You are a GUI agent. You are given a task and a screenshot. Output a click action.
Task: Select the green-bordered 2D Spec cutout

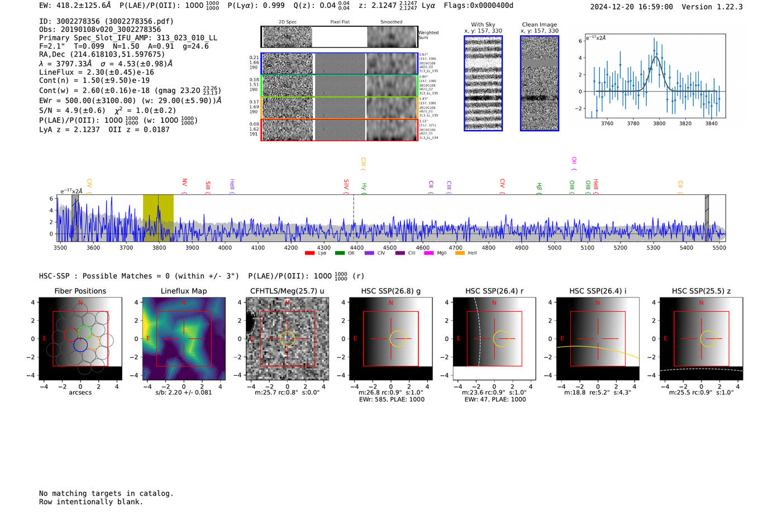tap(288, 85)
